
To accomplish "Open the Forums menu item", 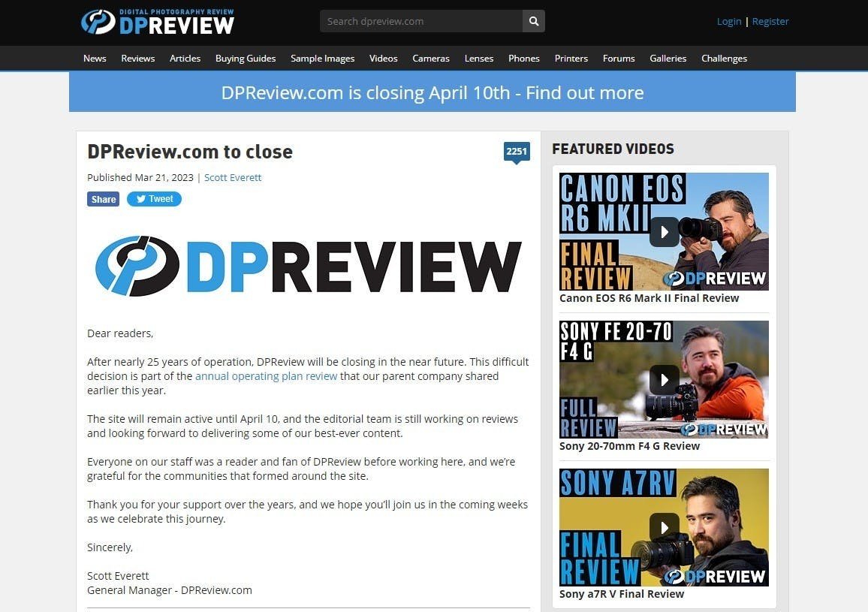I will point(619,59).
